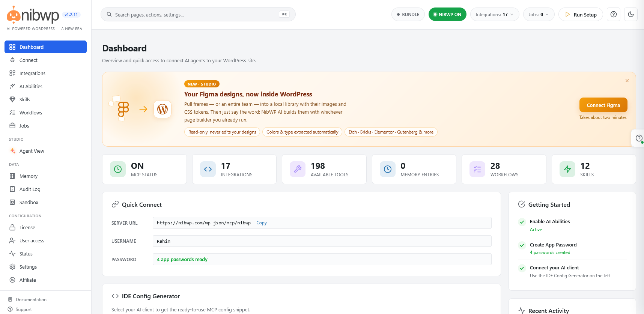Open Agent View under Studio

click(45, 151)
